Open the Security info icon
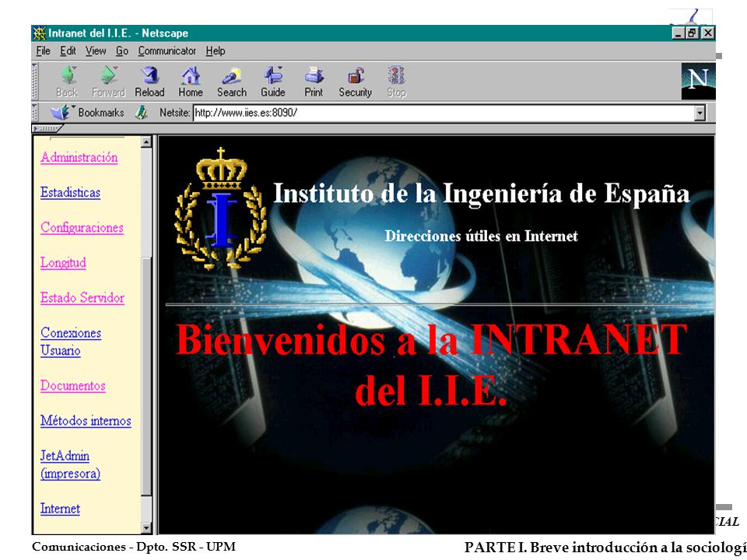747x560 pixels. point(356,82)
